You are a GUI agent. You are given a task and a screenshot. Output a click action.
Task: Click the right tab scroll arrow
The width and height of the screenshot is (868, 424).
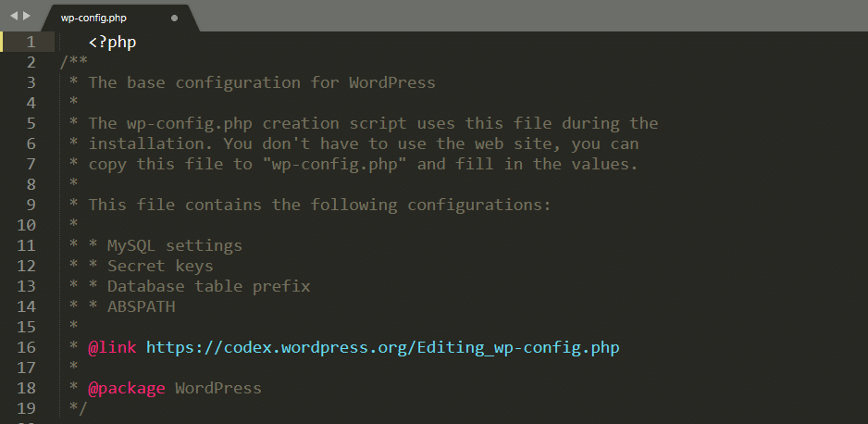coord(27,16)
